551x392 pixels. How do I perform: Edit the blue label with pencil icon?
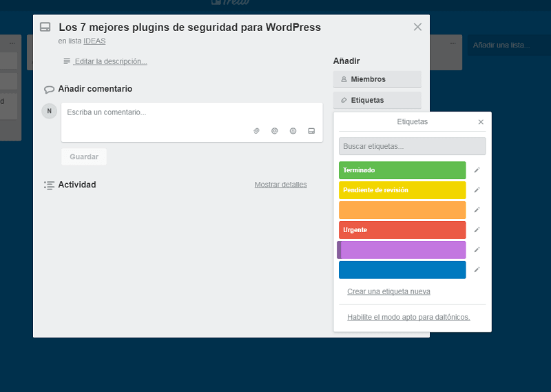(x=477, y=269)
